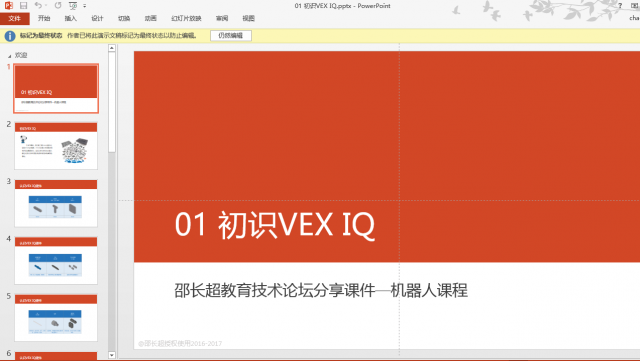Switch to the 动画 (Animations) ribbon tab

point(151,18)
